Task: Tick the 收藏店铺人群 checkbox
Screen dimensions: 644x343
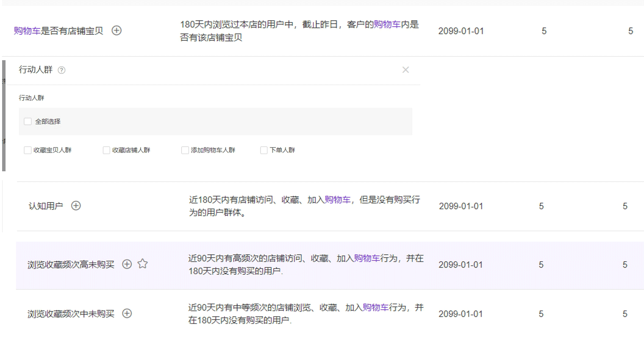Action: [x=107, y=150]
